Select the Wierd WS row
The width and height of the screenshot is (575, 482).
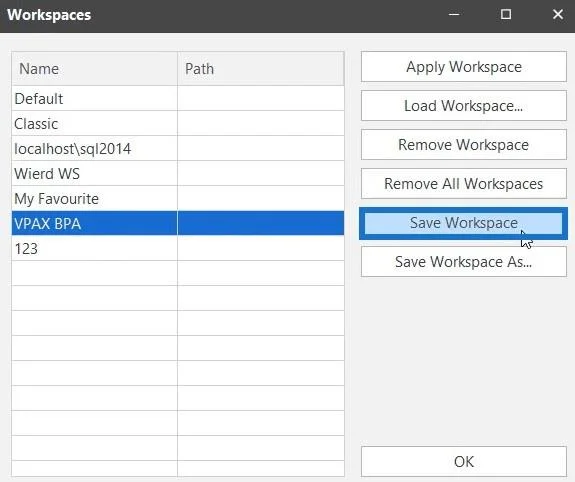coord(178,173)
